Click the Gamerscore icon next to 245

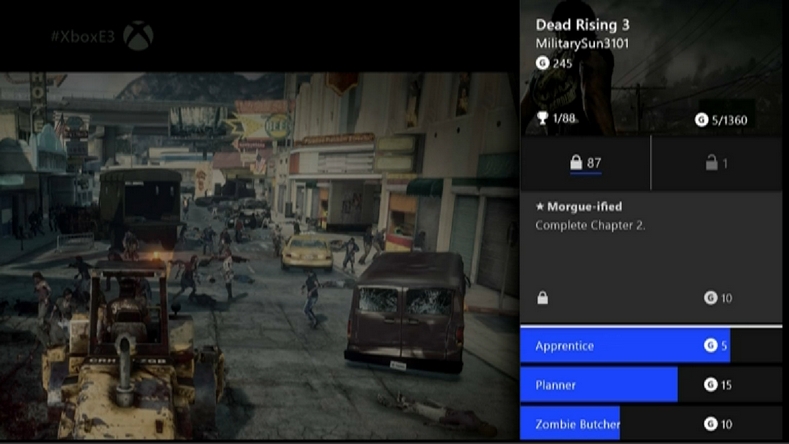click(542, 63)
